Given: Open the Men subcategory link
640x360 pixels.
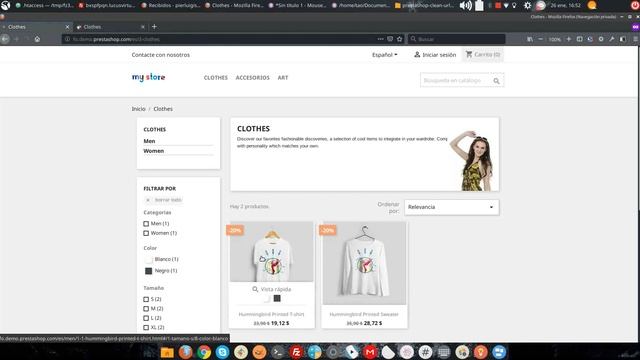Looking at the screenshot, I should click(149, 141).
